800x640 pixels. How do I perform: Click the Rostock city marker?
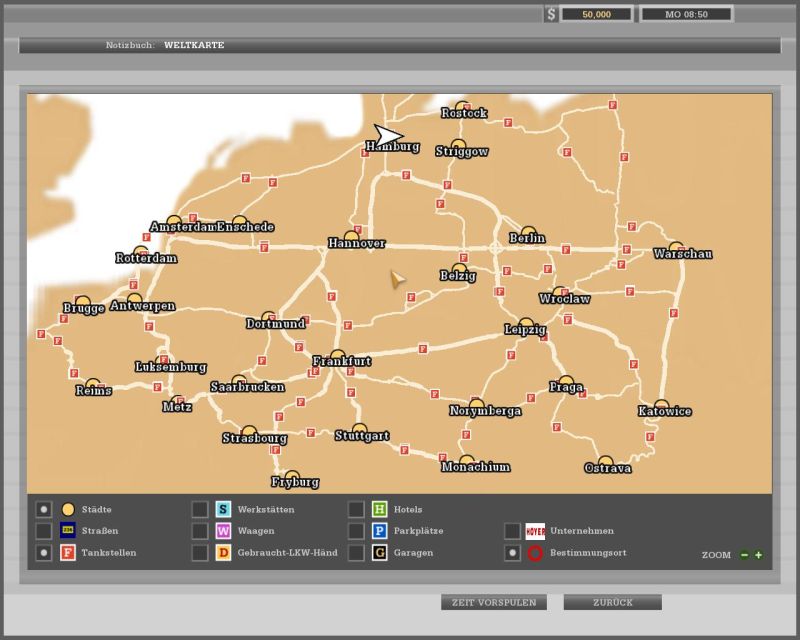click(x=462, y=107)
